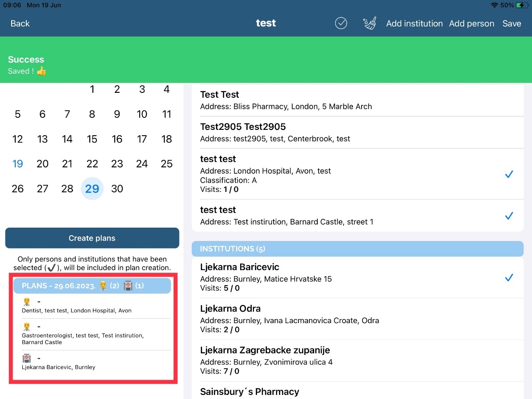Screen dimensions: 532x399
Task: Go Back to previous screen
Action: point(20,24)
